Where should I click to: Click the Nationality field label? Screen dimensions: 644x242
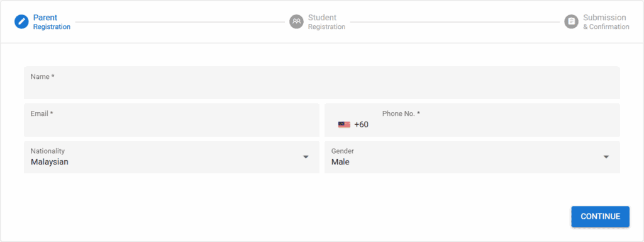coord(48,151)
